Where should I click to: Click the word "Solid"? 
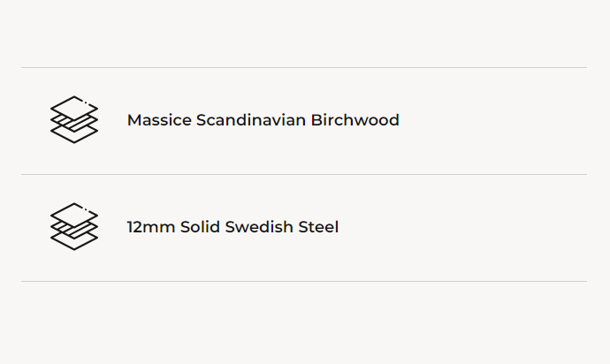click(x=200, y=227)
